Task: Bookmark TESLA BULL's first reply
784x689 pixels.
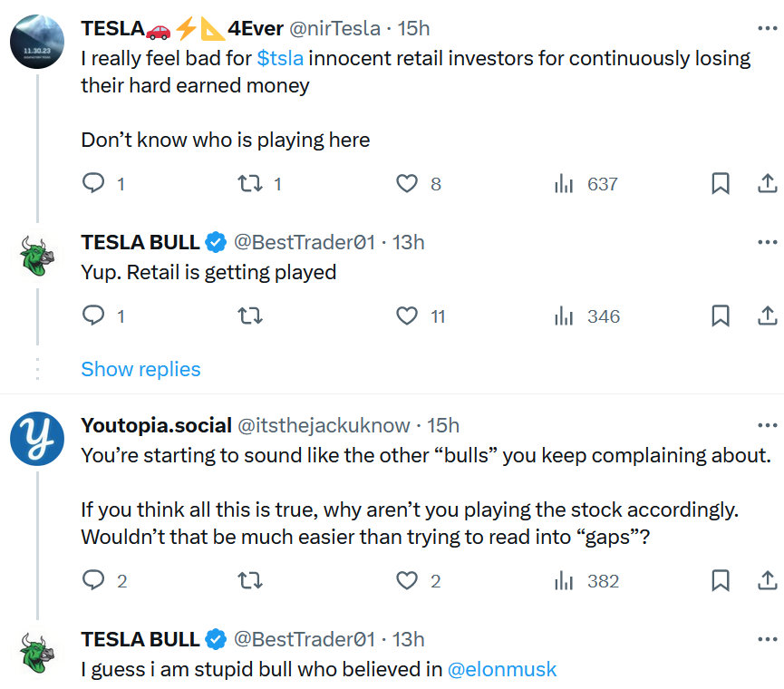Action: (721, 315)
